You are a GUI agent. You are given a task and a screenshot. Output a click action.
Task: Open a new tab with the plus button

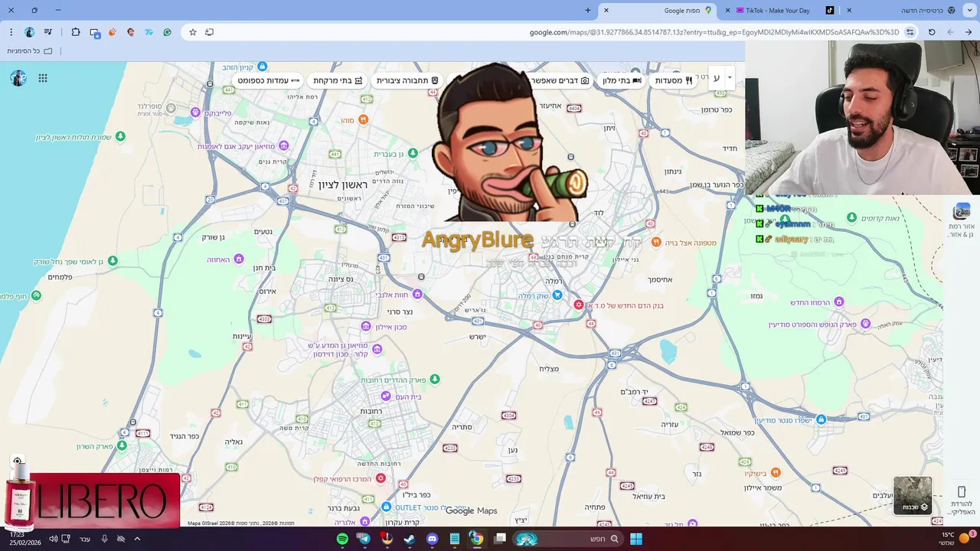tap(588, 11)
